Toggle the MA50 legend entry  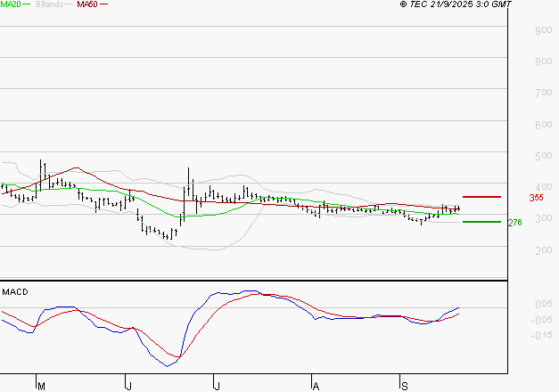(87, 4)
